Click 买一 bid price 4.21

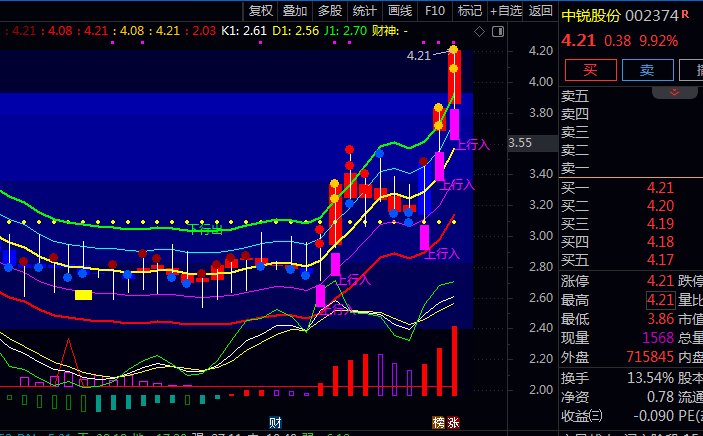(x=660, y=187)
